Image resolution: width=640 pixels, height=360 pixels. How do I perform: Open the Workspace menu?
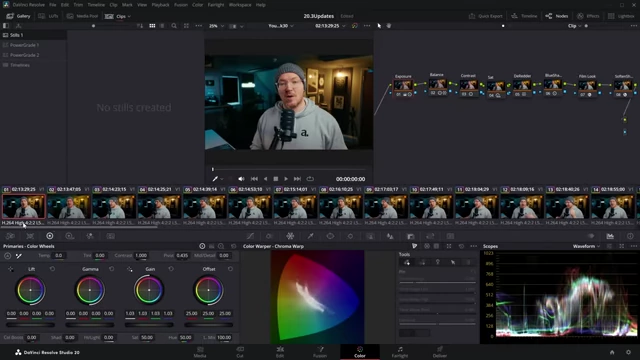point(240,5)
